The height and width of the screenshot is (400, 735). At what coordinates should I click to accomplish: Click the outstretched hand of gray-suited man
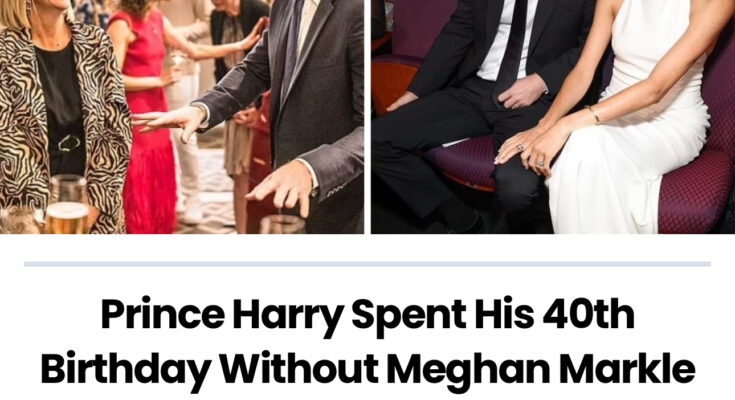coord(171,123)
